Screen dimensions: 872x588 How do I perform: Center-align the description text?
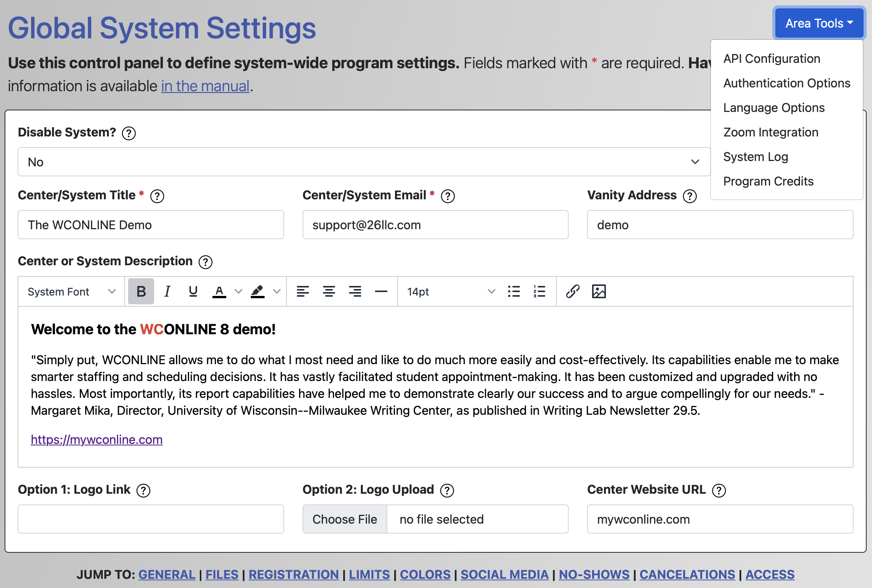click(x=329, y=291)
